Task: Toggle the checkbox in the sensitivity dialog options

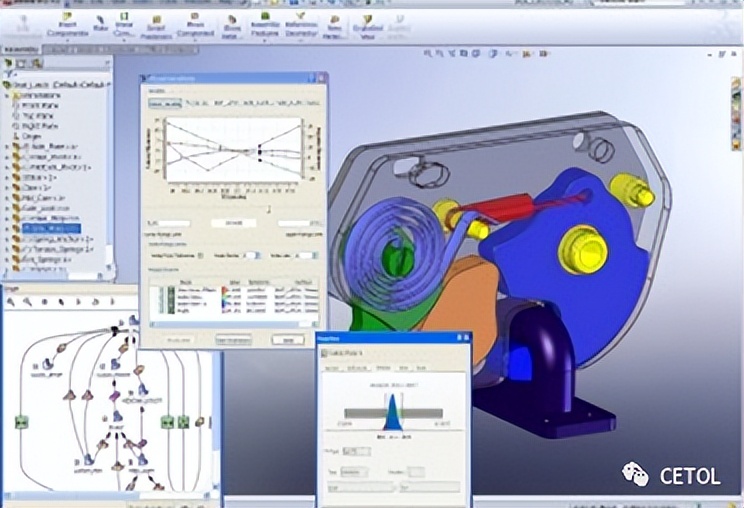Action: click(200, 256)
